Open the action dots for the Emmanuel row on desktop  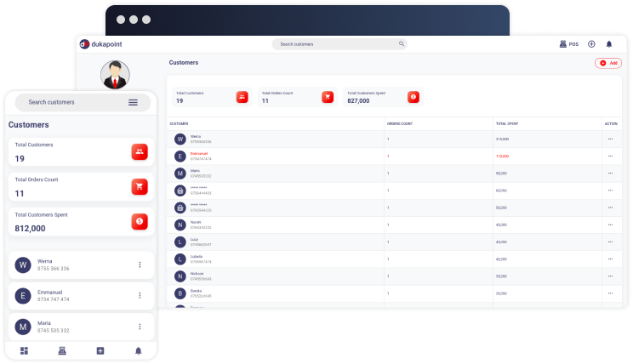[610, 156]
